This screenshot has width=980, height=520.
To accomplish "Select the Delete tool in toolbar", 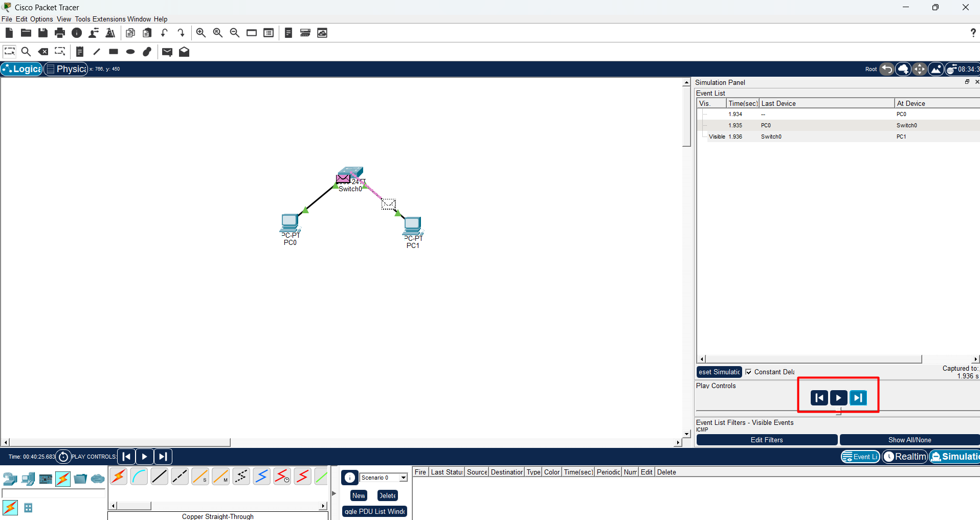I will coord(43,52).
